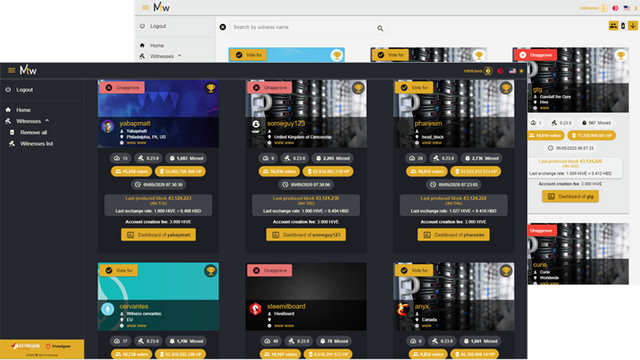Click the small battery-shaped icon in the light window
The image size is (640, 360).
pos(623,26)
